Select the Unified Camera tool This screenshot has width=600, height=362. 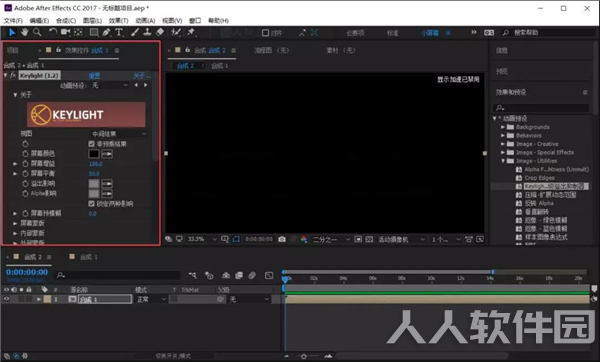65,33
